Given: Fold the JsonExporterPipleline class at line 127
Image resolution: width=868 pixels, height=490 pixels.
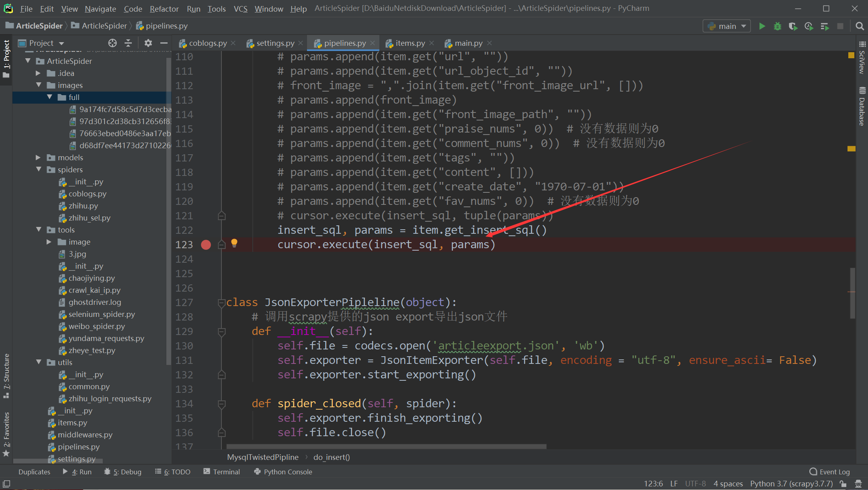Looking at the screenshot, I should point(221,302).
